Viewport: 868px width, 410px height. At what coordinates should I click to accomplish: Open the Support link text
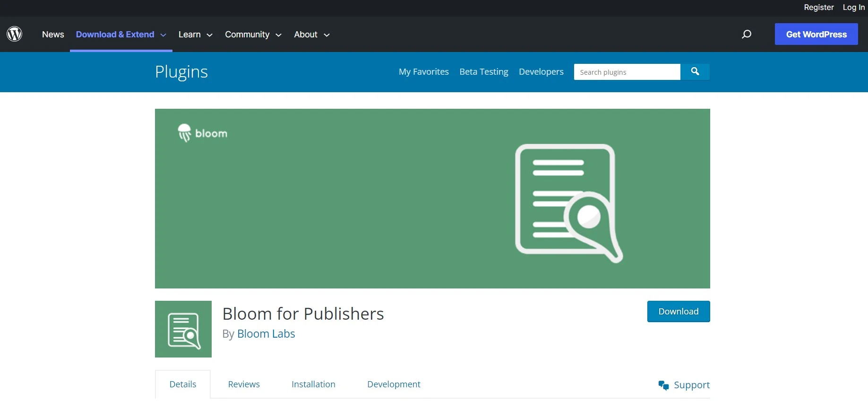pyautogui.click(x=692, y=385)
